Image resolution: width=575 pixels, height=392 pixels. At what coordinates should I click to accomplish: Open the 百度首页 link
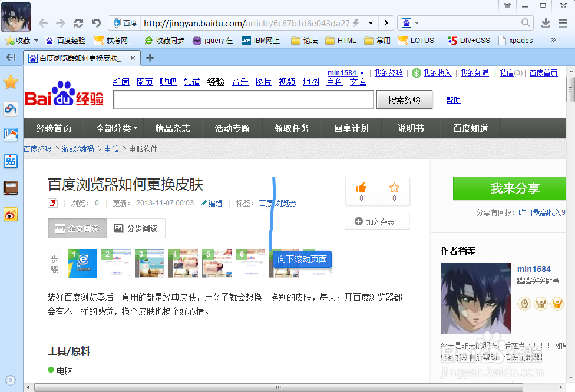[543, 73]
